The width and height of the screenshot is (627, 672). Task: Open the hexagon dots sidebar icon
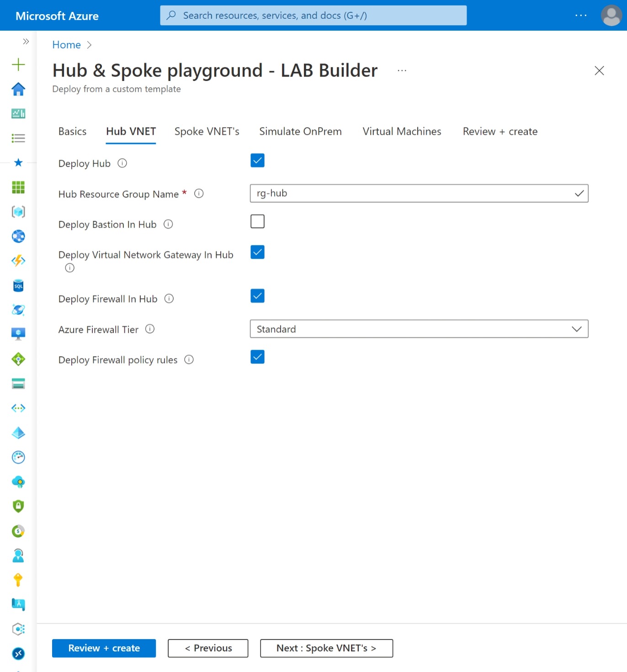click(18, 629)
